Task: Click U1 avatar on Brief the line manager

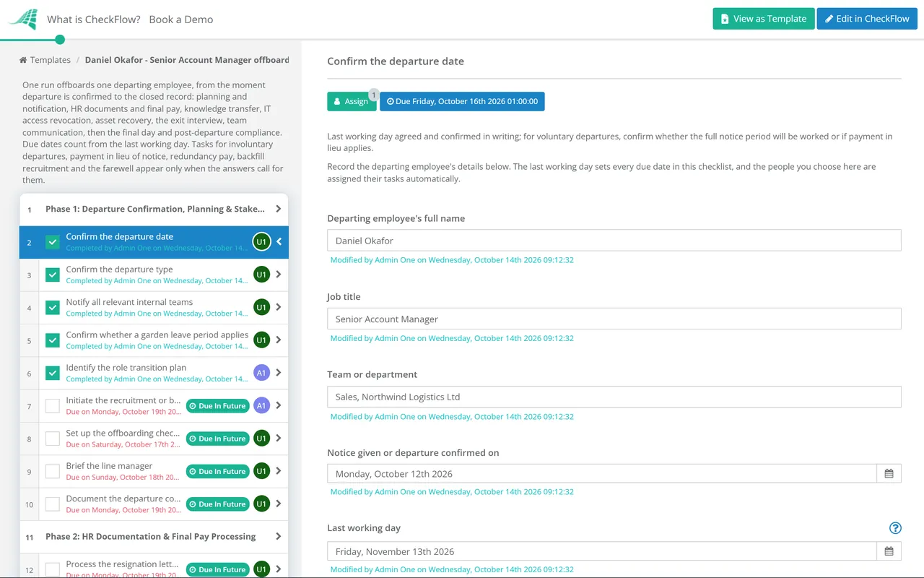Action: pos(261,471)
